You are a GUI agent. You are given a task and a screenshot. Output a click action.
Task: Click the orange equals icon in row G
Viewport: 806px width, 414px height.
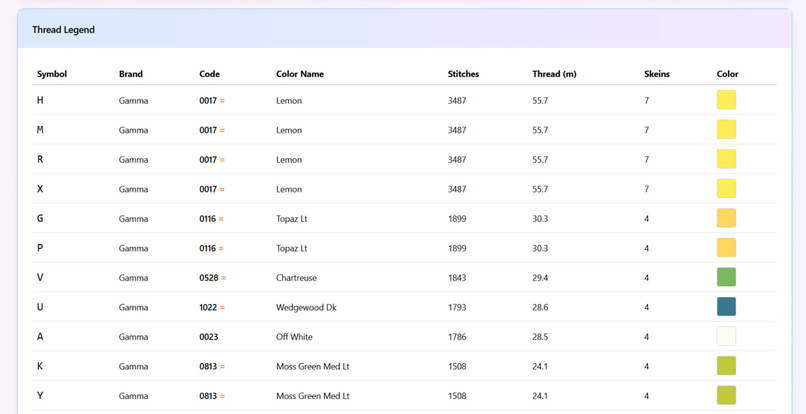[221, 219]
